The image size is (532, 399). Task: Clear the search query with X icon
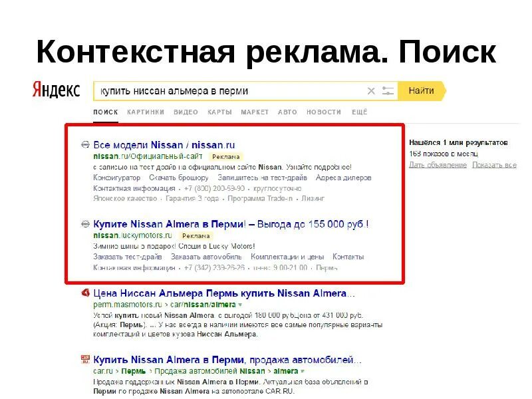click(371, 91)
